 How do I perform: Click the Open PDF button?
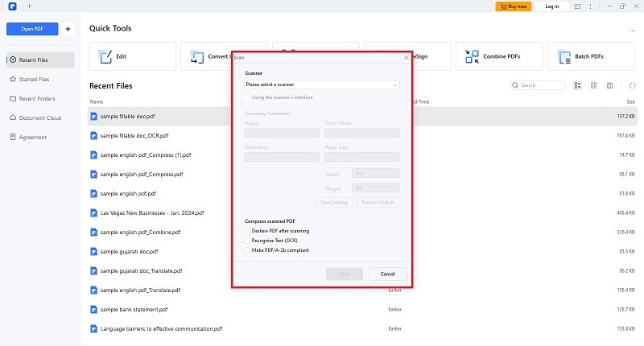click(32, 29)
